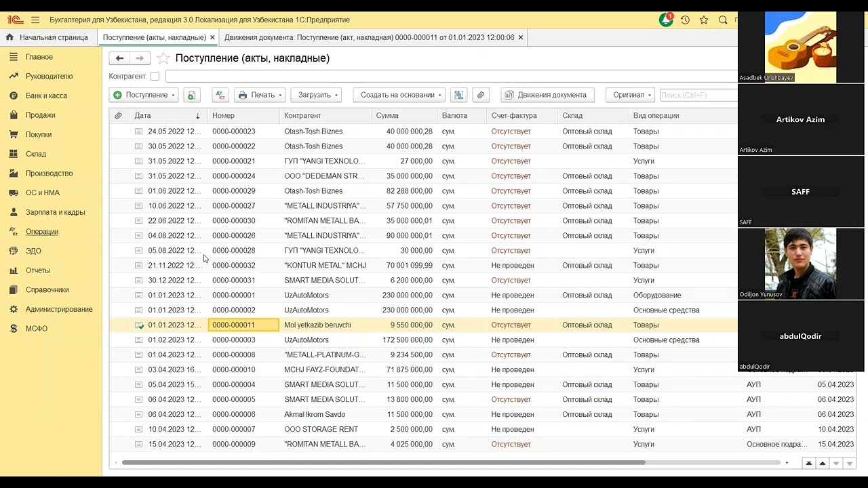This screenshot has width=868, height=488.
Task: Click the Продажи bag icon
Action: pyautogui.click(x=14, y=115)
